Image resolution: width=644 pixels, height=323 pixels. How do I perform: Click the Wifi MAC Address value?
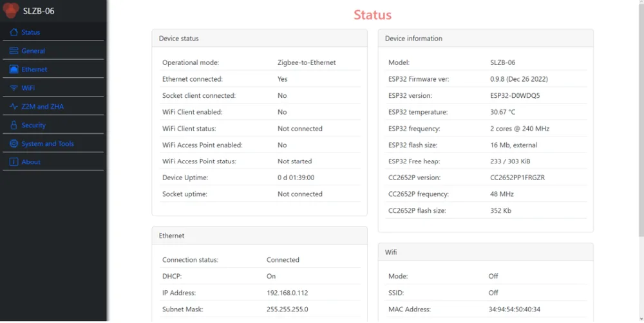[x=514, y=309]
